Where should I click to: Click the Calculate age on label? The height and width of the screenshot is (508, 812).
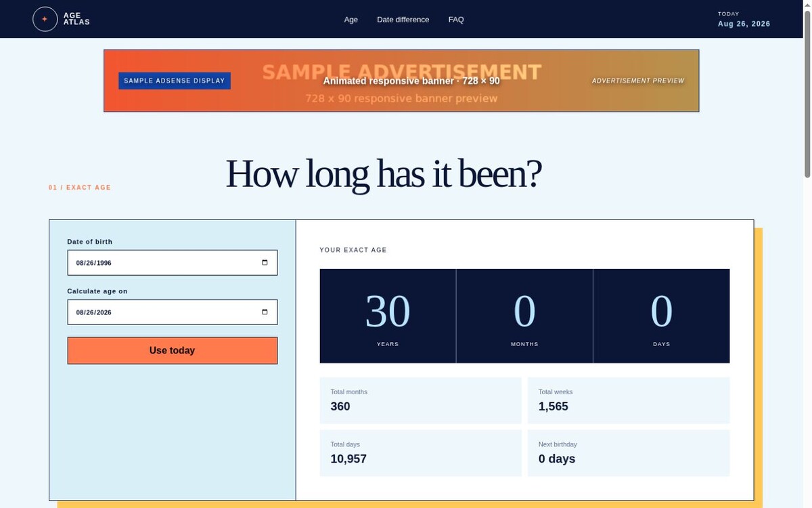pos(97,291)
